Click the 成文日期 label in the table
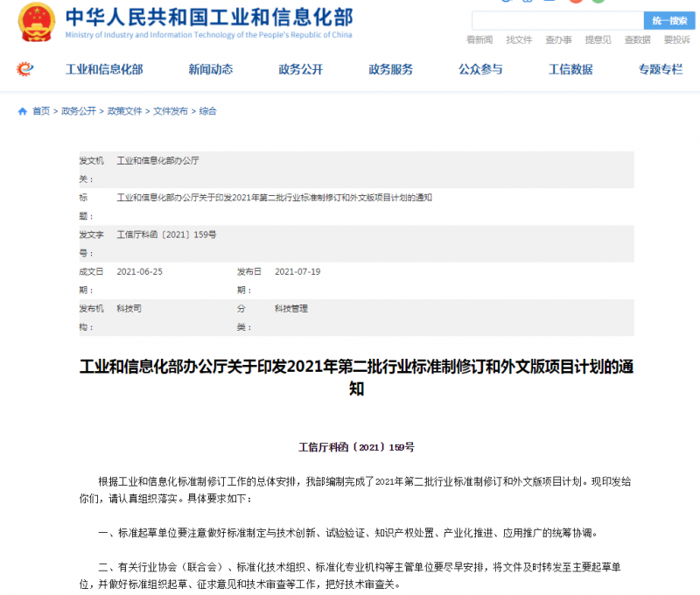Viewport: 700px width, 595px height. (92, 281)
